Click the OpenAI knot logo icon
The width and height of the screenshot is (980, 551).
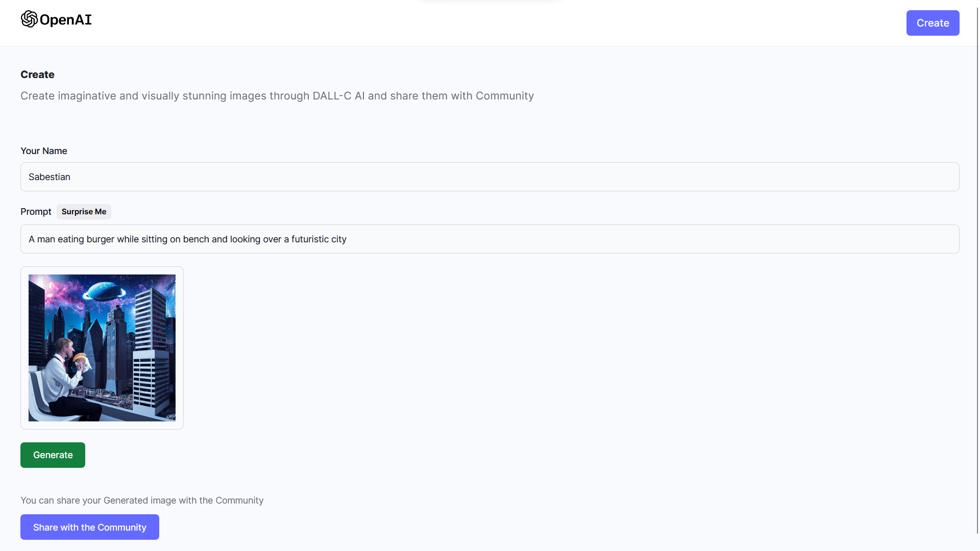tap(29, 19)
